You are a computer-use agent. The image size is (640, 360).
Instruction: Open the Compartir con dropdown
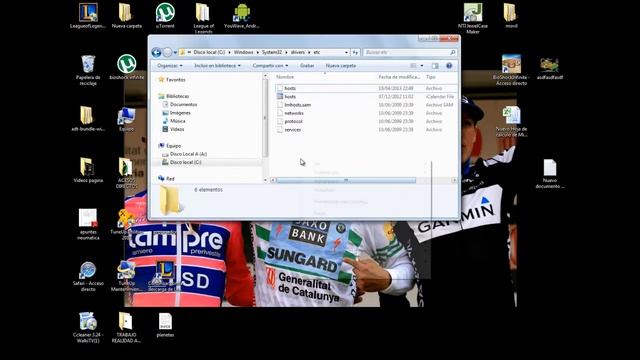coord(270,66)
